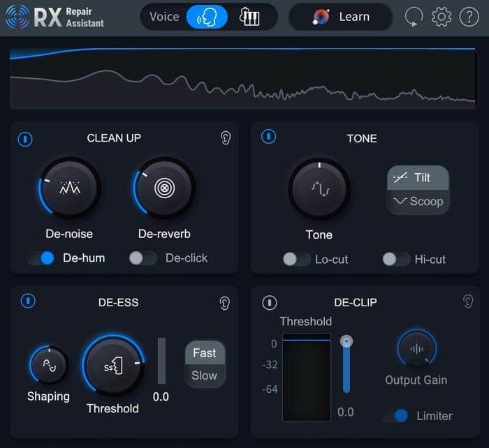This screenshot has height=448, width=489.
Task: Click the De-ess Threshold knob
Action: click(x=113, y=366)
